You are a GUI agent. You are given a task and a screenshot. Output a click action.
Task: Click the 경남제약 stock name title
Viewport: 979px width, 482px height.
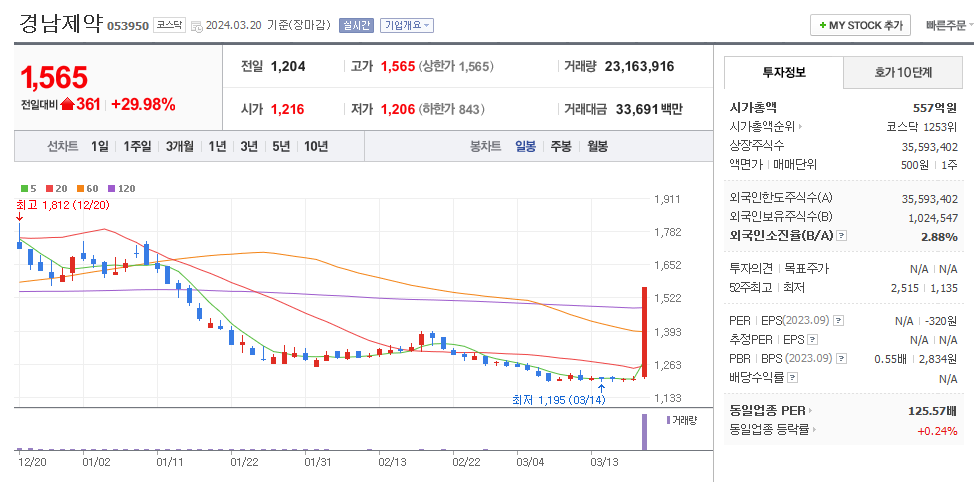pyautogui.click(x=61, y=23)
